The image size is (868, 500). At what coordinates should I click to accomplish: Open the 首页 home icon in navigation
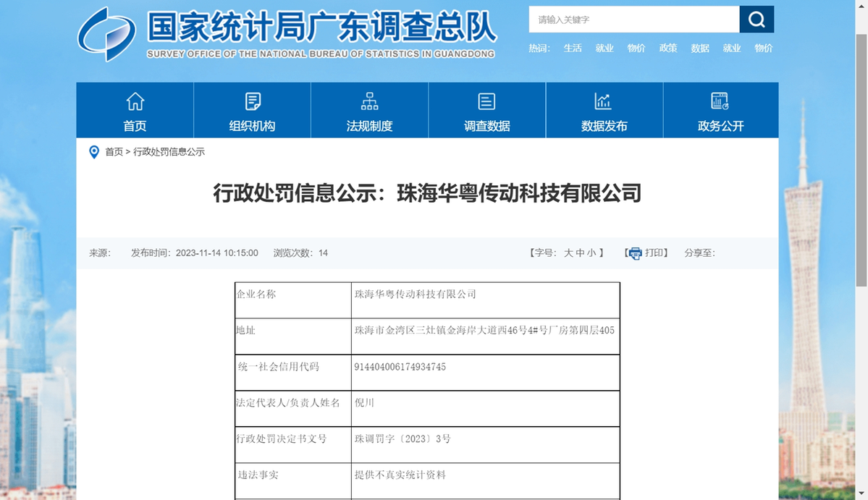(x=135, y=101)
